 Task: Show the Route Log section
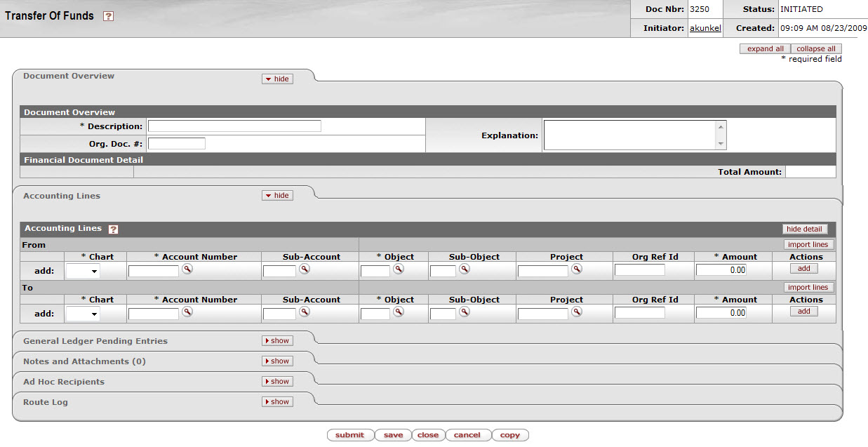(x=277, y=402)
